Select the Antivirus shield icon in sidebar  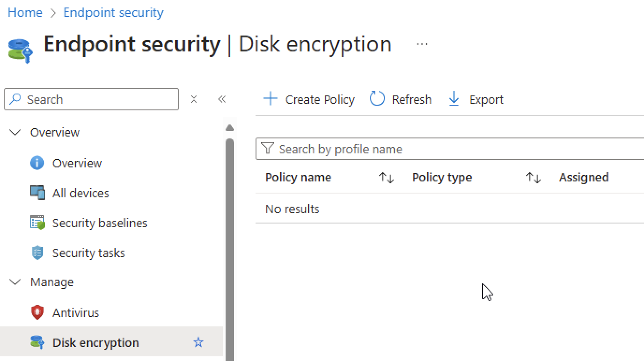[37, 312]
